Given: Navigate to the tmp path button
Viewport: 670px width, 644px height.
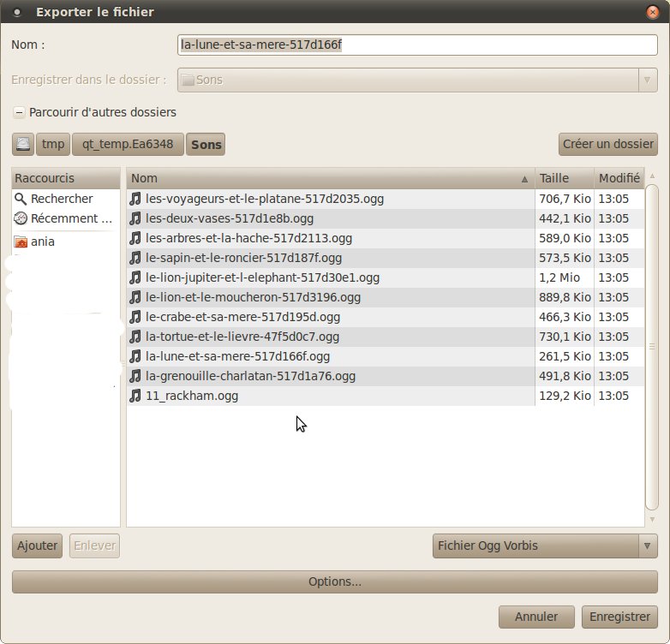Looking at the screenshot, I should [x=53, y=145].
